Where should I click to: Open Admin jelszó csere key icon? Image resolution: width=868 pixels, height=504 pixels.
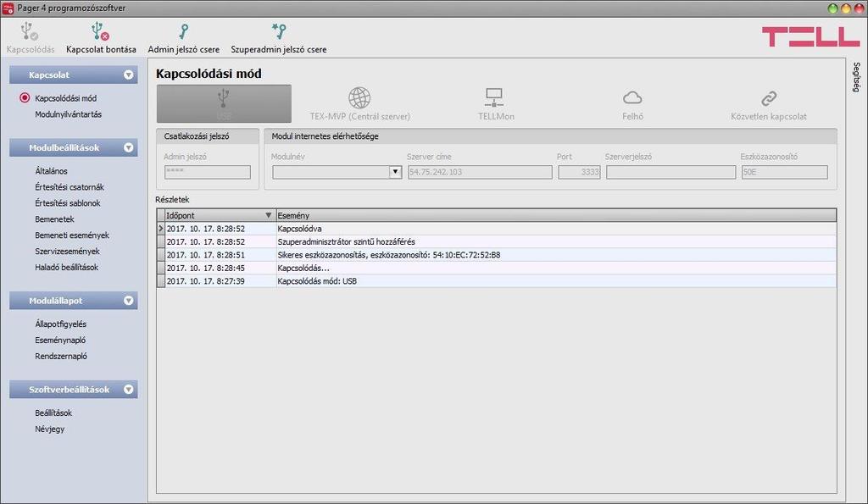[x=183, y=31]
